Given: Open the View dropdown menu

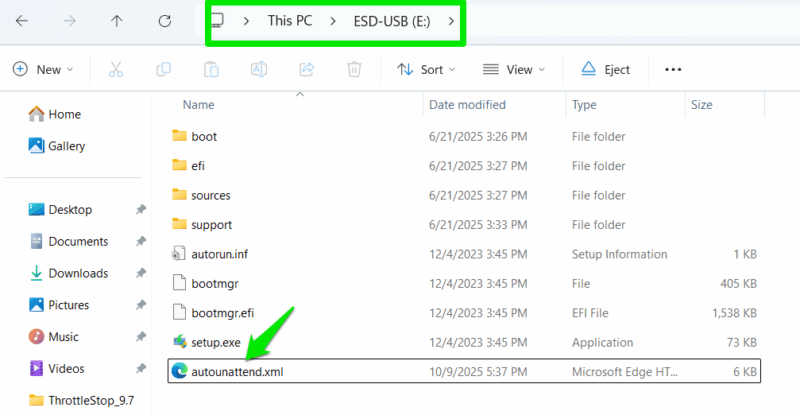Looking at the screenshot, I should coord(514,69).
